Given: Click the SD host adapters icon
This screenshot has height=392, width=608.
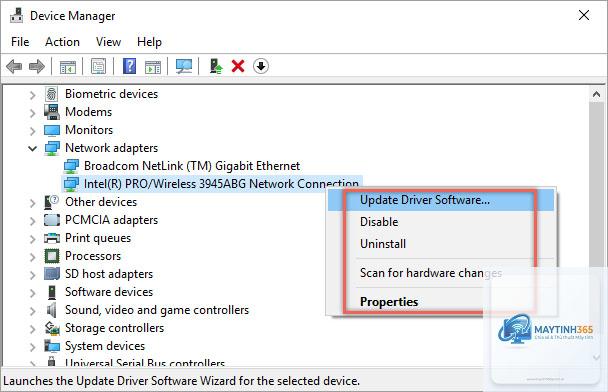Looking at the screenshot, I should coord(52,274).
